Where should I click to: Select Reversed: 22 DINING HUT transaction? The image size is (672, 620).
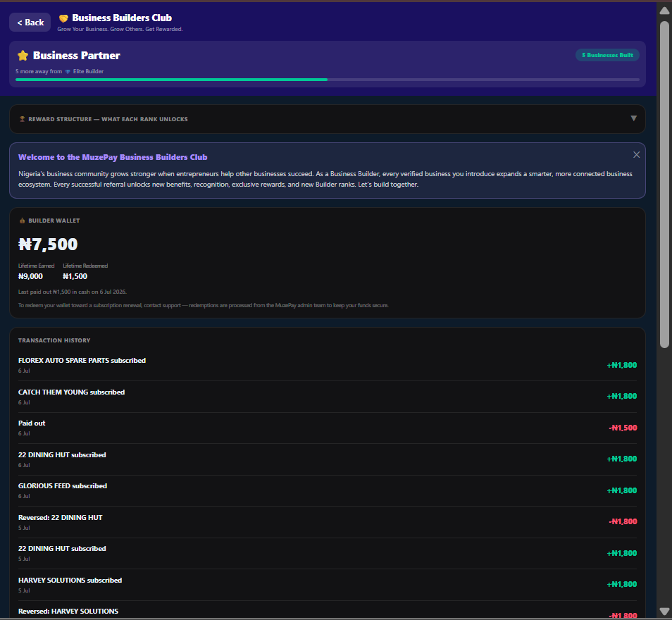[328, 522]
